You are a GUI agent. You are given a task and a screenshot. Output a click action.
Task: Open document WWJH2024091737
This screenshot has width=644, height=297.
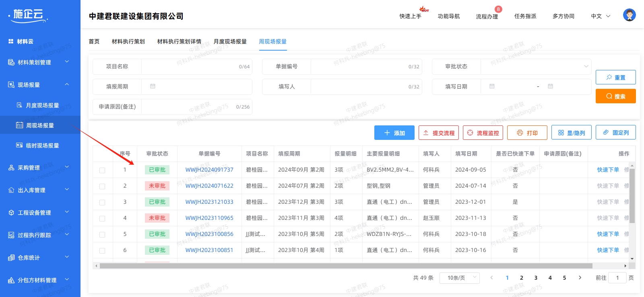209,170
